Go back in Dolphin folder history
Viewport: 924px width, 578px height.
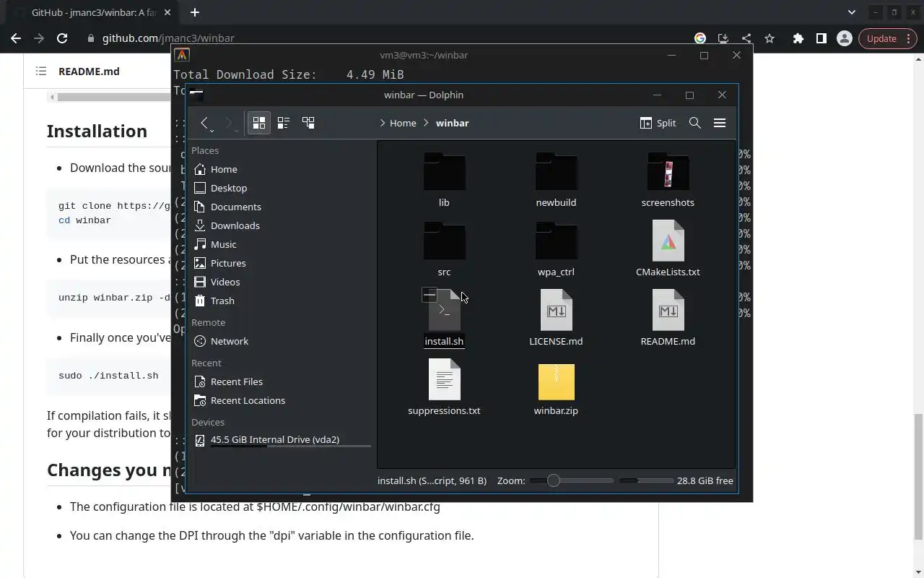[x=205, y=123]
